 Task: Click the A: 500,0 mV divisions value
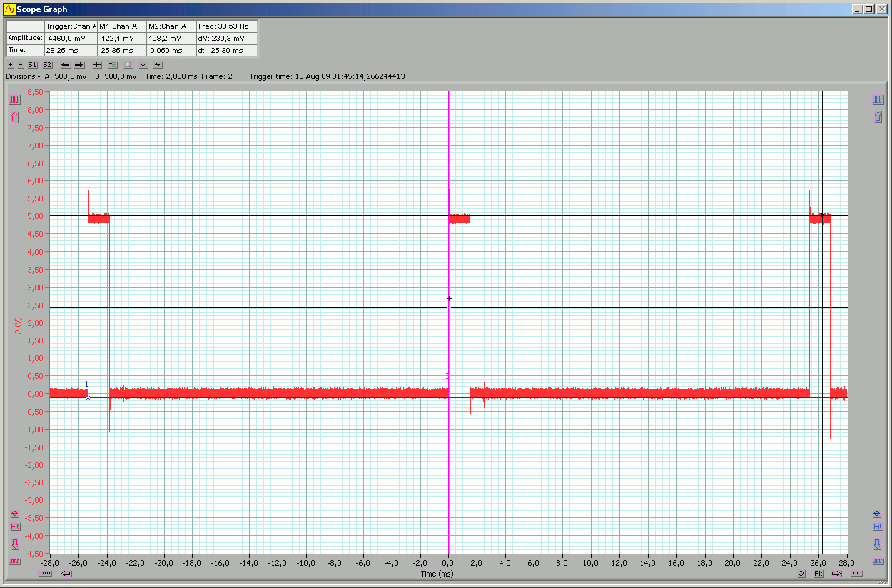click(x=66, y=76)
